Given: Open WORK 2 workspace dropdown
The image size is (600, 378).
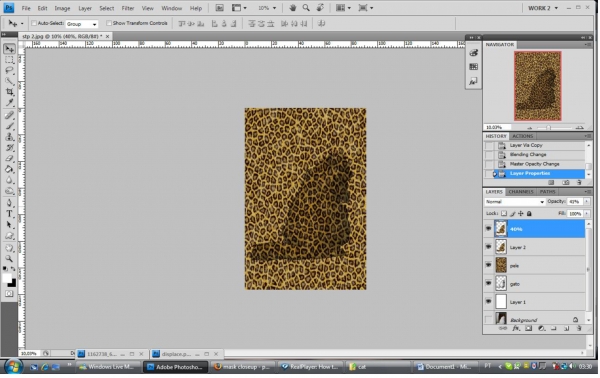Looking at the screenshot, I should pyautogui.click(x=543, y=8).
